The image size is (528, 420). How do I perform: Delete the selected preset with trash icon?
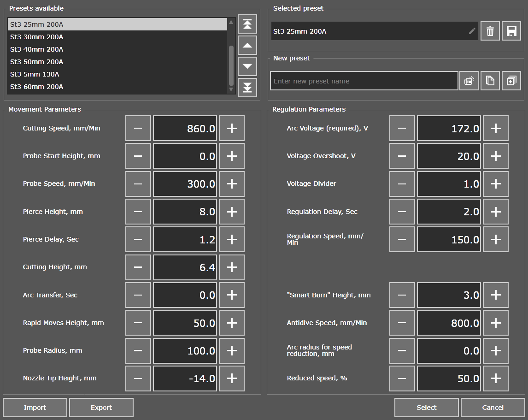tap(490, 31)
